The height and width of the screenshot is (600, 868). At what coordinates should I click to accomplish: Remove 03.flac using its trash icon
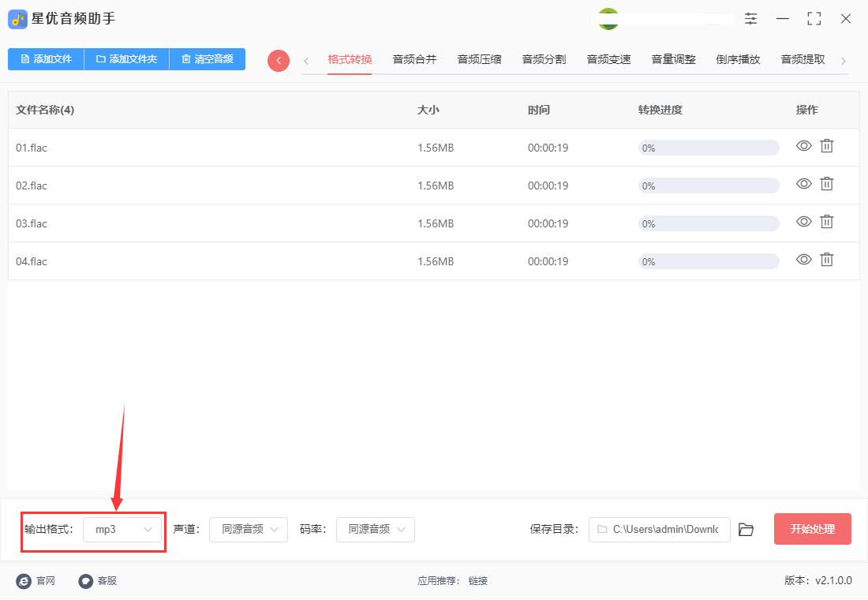(x=826, y=222)
